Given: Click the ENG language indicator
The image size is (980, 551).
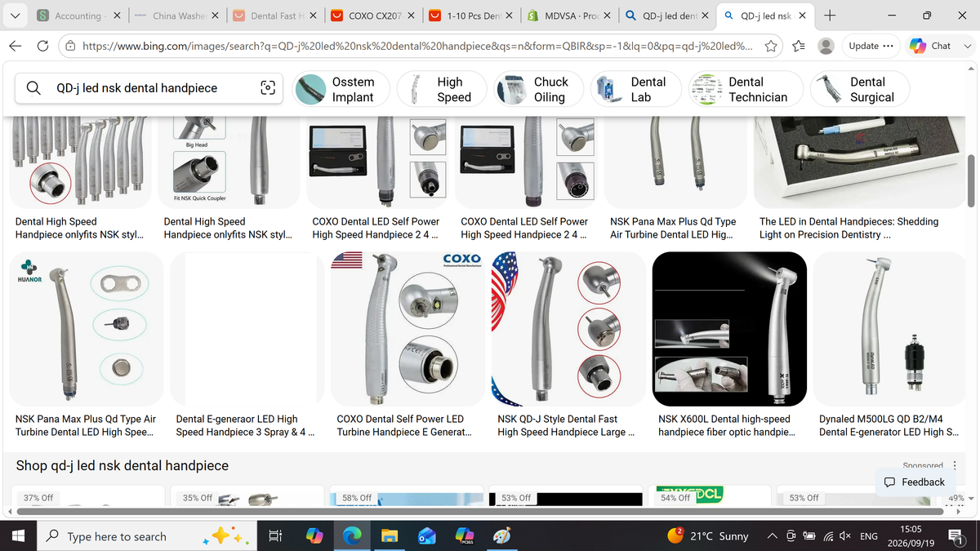Looking at the screenshot, I should [x=869, y=536].
